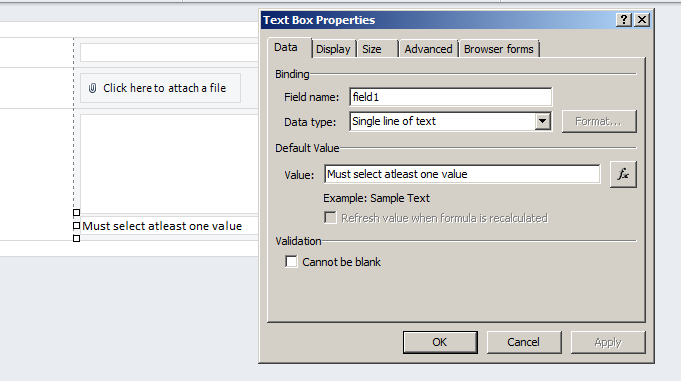Click the help question mark button
The image size is (681, 381).
coord(624,20)
